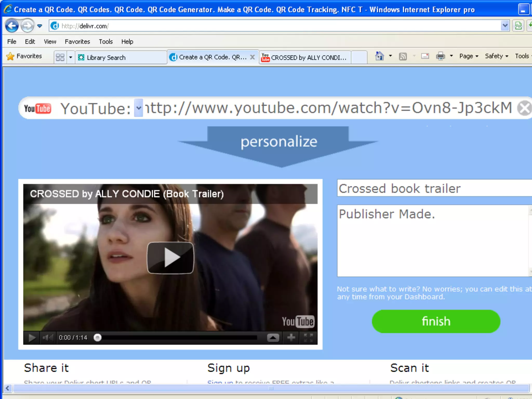532x399 pixels.
Task: Clear the YouTube URL with X icon
Action: (x=524, y=108)
